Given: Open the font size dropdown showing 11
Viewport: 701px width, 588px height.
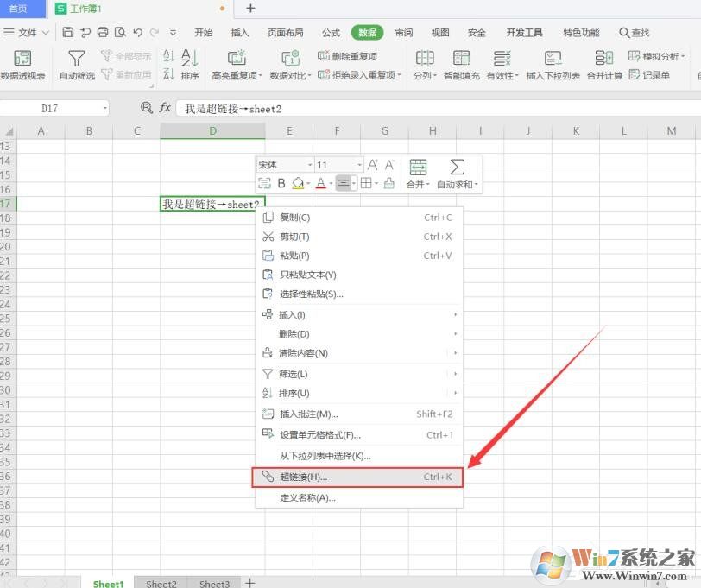Looking at the screenshot, I should (339, 165).
